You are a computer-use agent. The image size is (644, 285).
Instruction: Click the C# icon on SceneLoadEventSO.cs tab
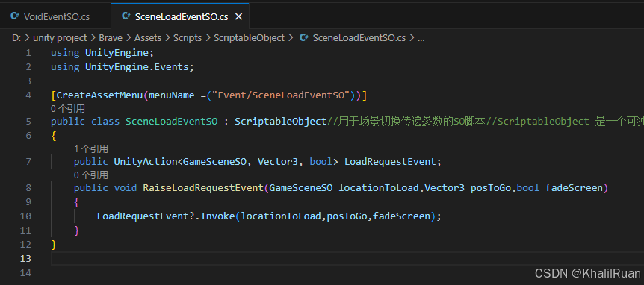point(126,16)
